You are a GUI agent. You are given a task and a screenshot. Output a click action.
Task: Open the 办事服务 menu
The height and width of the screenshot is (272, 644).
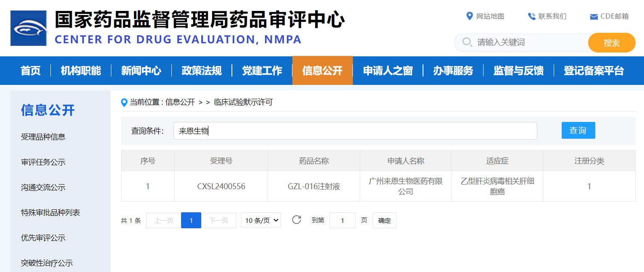point(453,71)
